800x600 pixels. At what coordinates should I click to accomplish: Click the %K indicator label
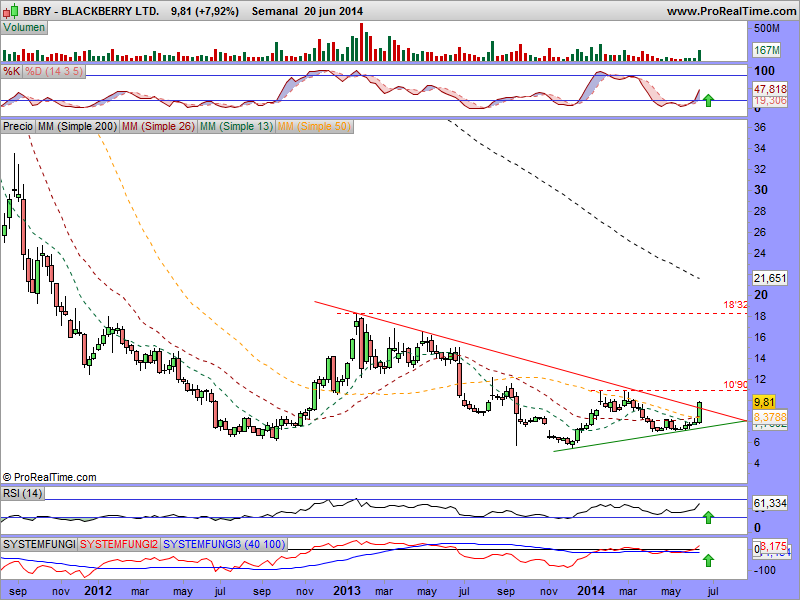pyautogui.click(x=11, y=71)
